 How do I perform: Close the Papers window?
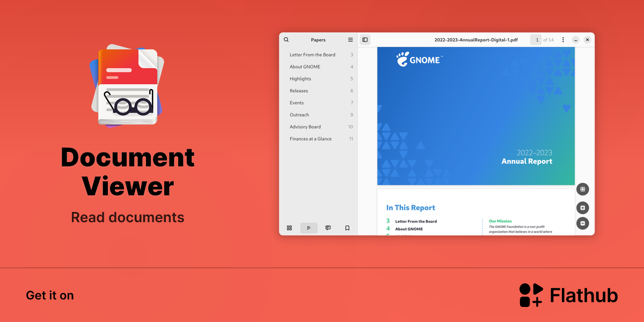click(x=588, y=40)
